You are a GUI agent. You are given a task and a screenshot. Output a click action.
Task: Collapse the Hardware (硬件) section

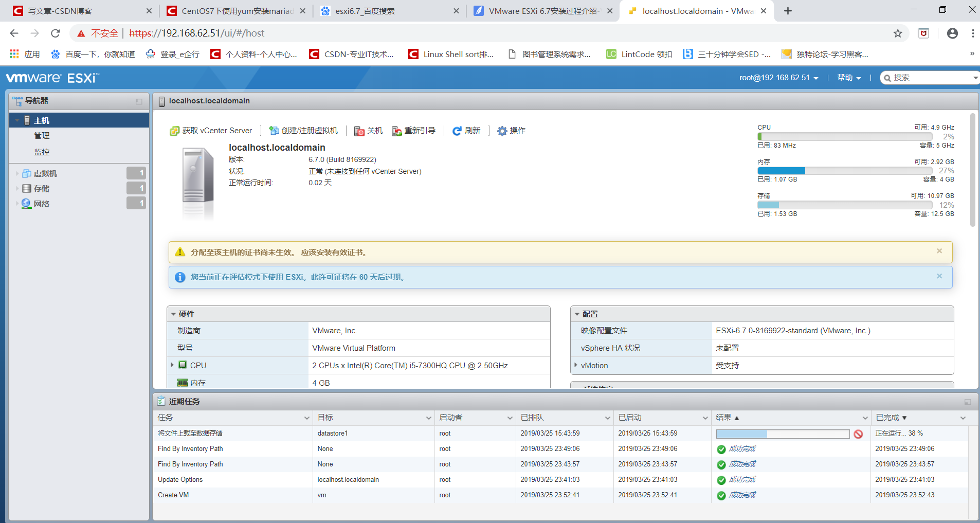tap(173, 314)
